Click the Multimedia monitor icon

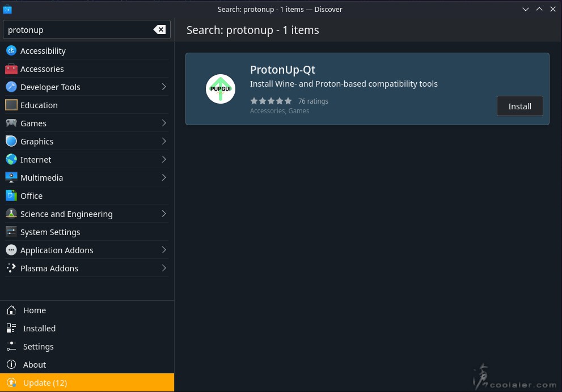pyautogui.click(x=11, y=177)
